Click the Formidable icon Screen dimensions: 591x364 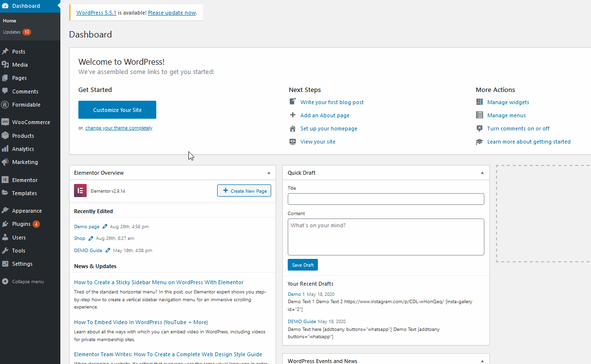pos(5,105)
